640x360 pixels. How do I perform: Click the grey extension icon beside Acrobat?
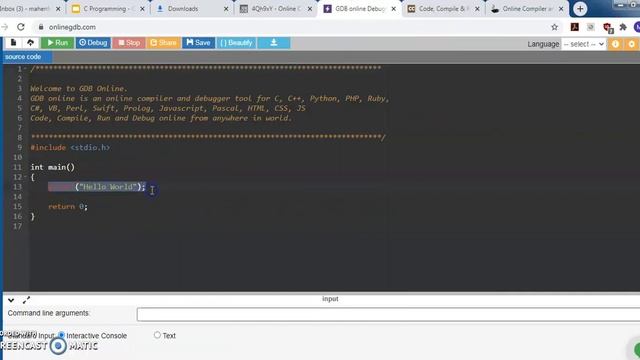[x=591, y=27]
